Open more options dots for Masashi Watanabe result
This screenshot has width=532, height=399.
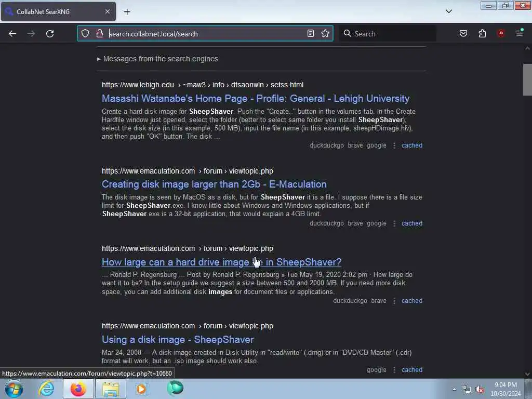[x=394, y=145]
